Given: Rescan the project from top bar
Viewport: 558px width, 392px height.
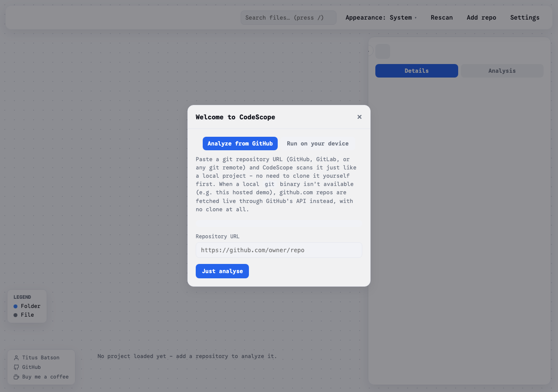Looking at the screenshot, I should (442, 18).
